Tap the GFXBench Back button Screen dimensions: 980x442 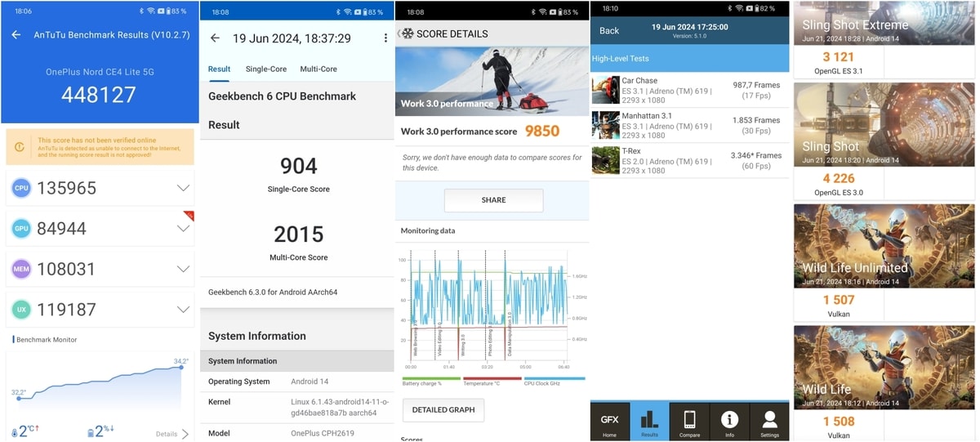point(609,30)
